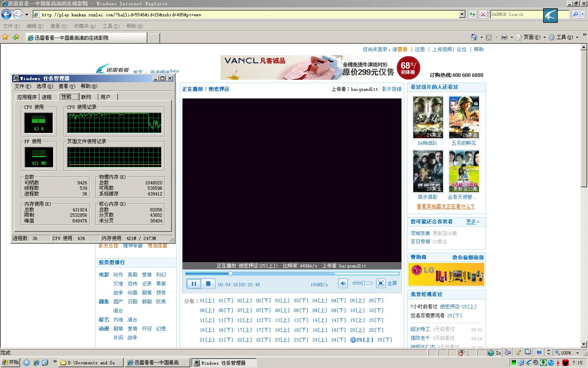This screenshot has width=588, height=368.
Task: Open the IE 文件(F) menu
Action: tap(11, 26)
